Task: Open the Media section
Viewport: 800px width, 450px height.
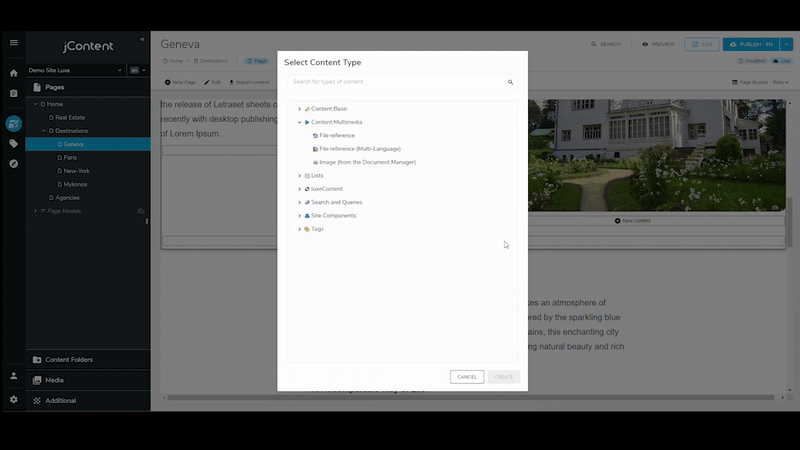Action: [54, 380]
